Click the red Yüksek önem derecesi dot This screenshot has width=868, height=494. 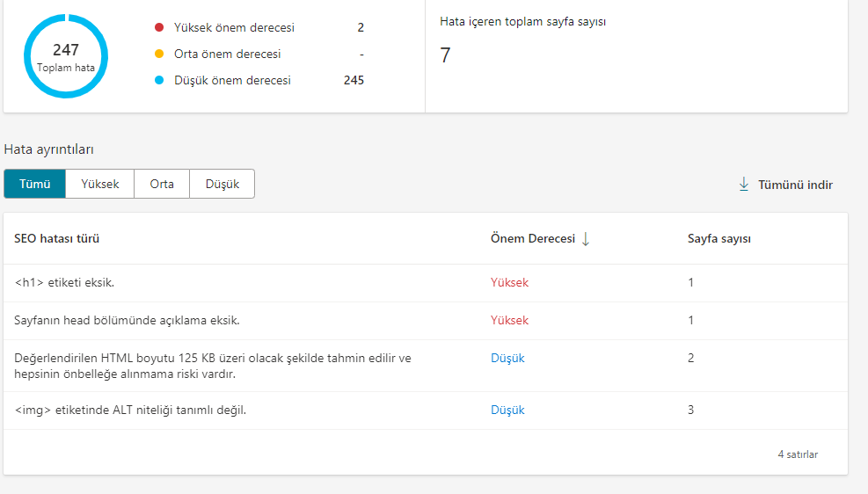[x=159, y=27]
